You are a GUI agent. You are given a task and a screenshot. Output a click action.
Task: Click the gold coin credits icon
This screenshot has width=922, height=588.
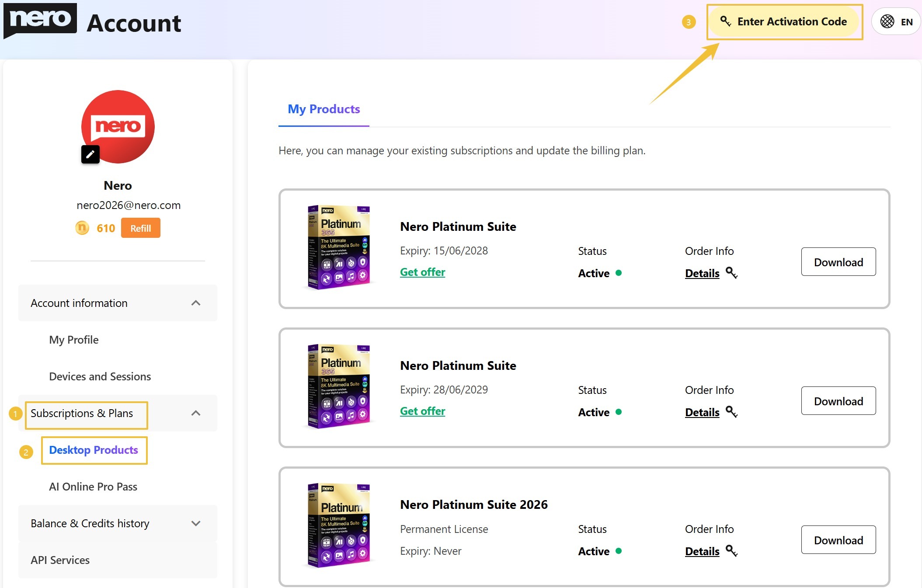[x=82, y=228]
